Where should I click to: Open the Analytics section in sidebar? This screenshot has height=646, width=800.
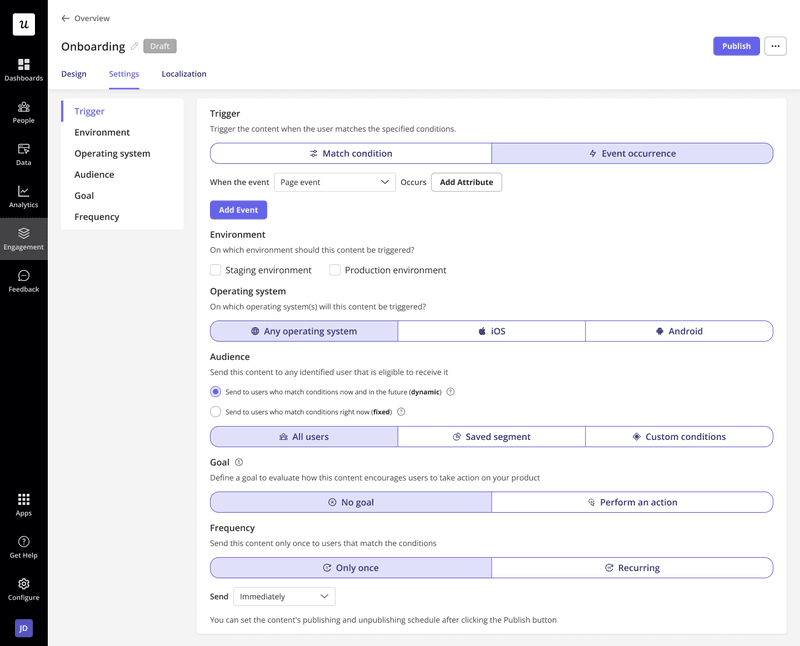(x=22, y=197)
